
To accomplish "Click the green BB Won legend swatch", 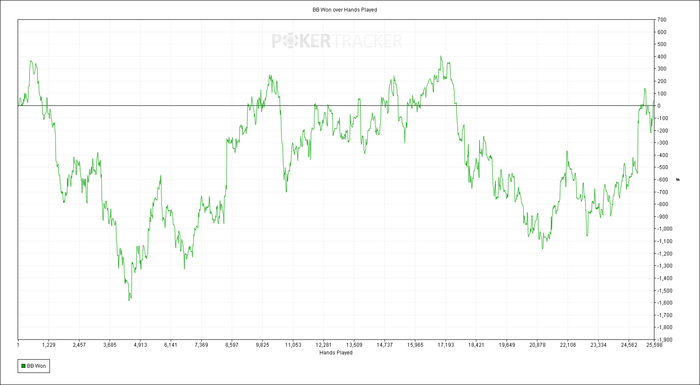I will 23,366.
